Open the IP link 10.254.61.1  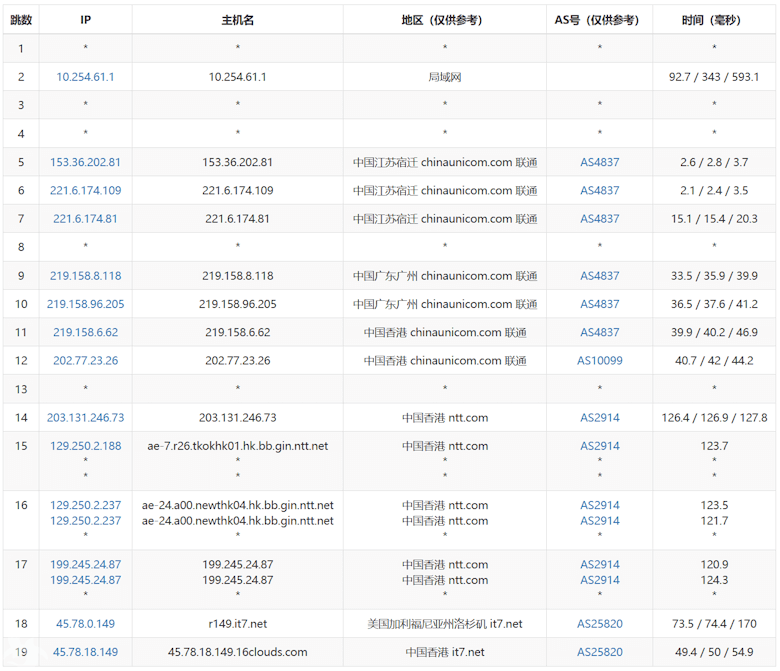85,77
